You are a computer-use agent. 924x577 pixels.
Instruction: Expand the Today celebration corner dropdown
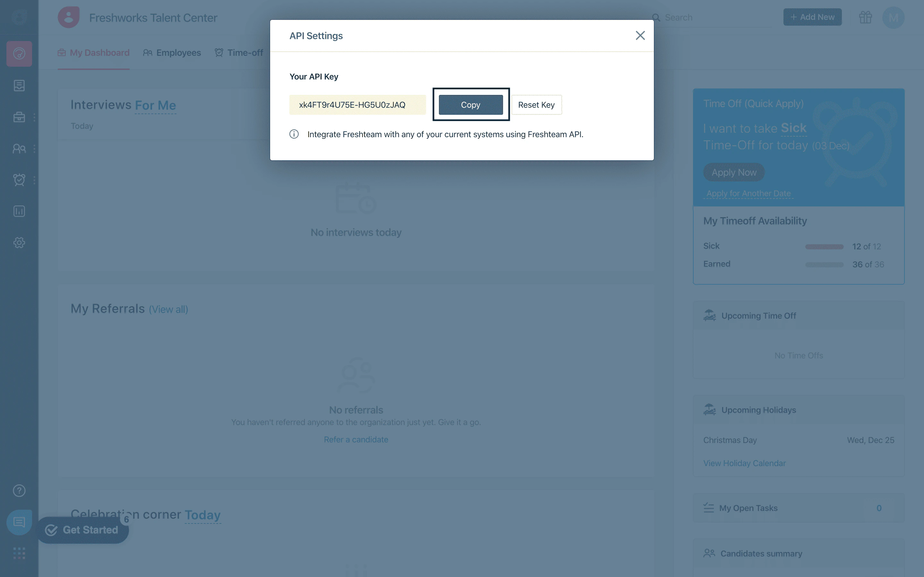coord(203,515)
